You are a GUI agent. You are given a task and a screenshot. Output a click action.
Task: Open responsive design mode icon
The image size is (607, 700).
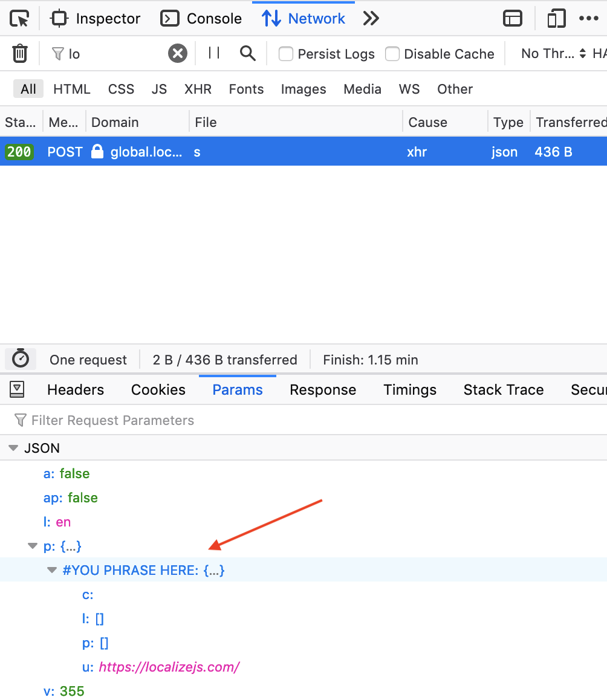point(556,19)
